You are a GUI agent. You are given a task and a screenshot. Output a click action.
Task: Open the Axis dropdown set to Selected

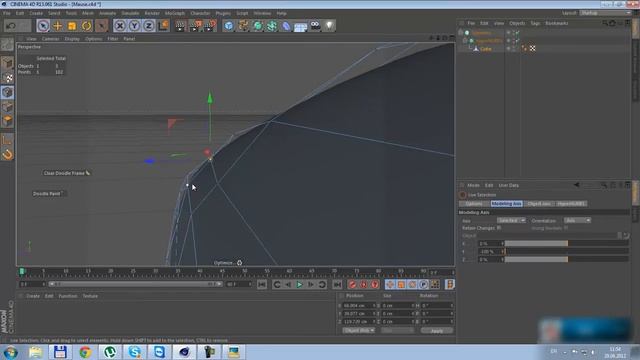[511, 220]
